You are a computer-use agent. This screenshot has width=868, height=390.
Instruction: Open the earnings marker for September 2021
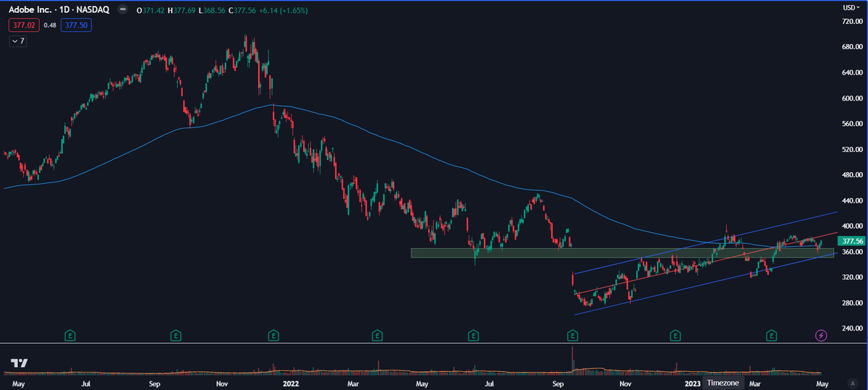coord(176,335)
